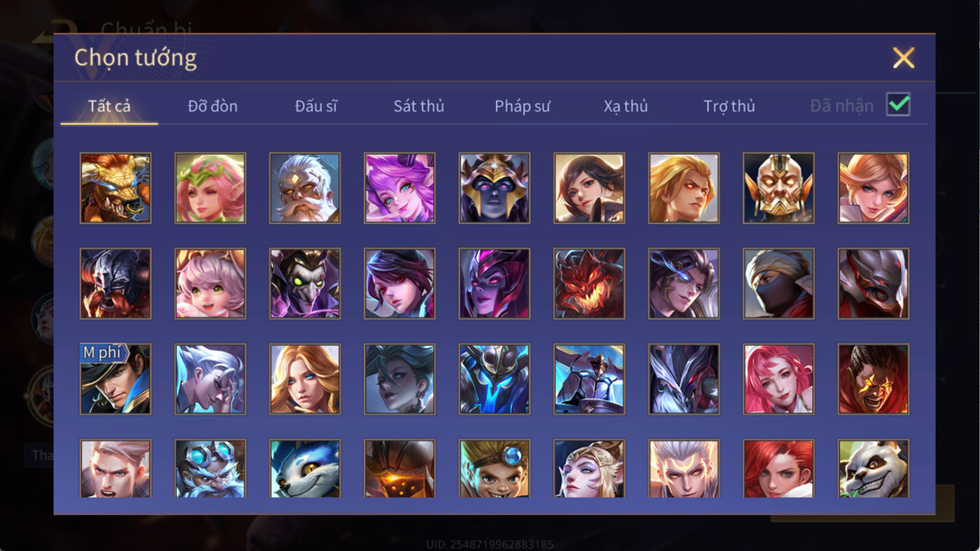Open the Sát thủ hero category
The image size is (980, 551).
419,106
